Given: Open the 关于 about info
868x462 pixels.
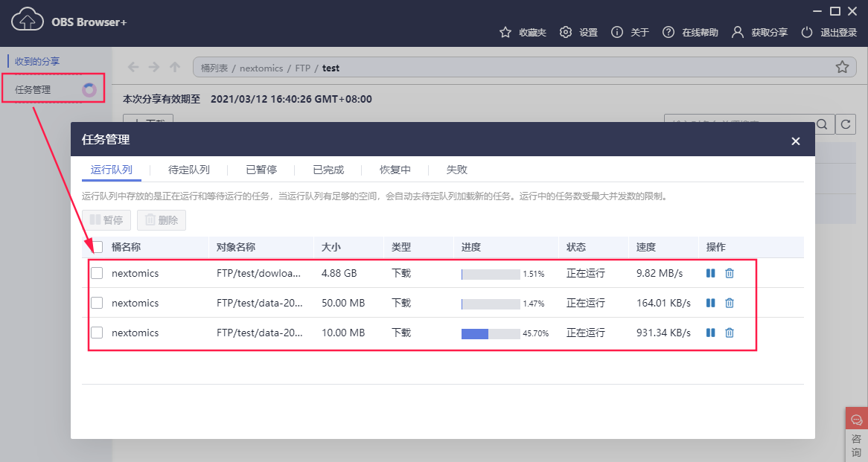Looking at the screenshot, I should [x=616, y=32].
